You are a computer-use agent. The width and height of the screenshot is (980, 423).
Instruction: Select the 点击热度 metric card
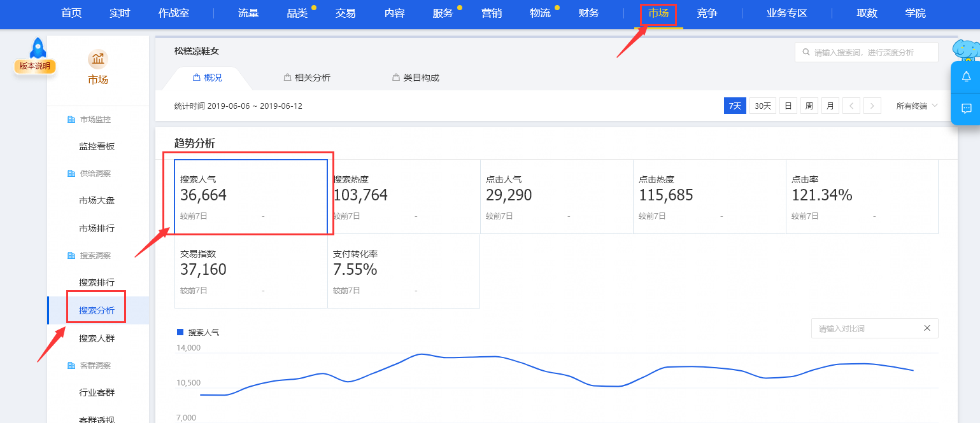click(709, 197)
